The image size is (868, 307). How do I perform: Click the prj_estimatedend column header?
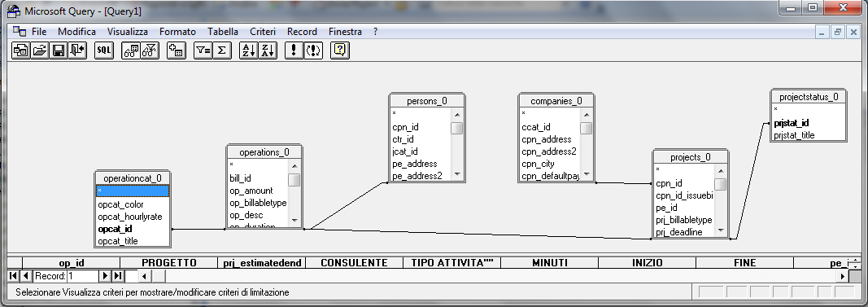[x=261, y=263]
